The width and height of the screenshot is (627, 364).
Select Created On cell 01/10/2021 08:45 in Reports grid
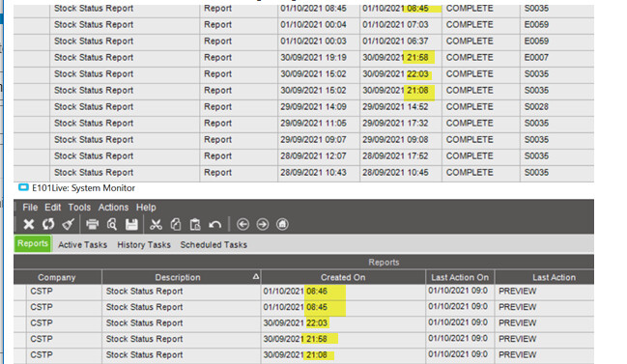(x=343, y=307)
